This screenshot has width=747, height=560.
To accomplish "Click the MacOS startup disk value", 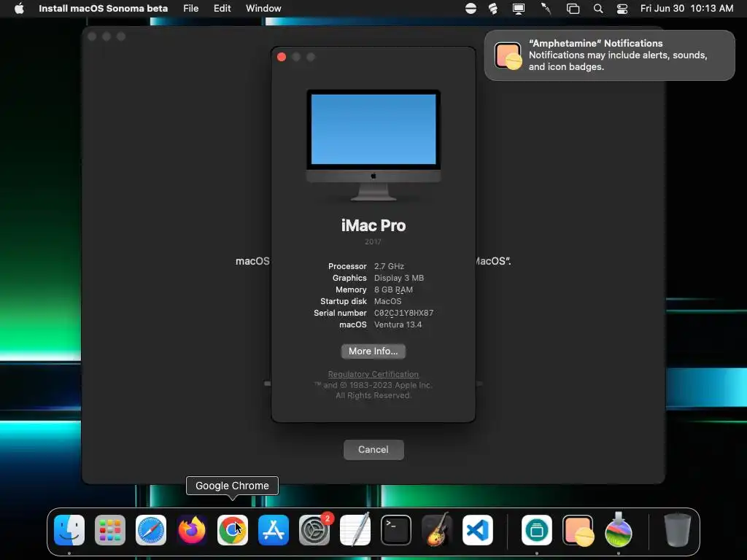I will point(388,301).
